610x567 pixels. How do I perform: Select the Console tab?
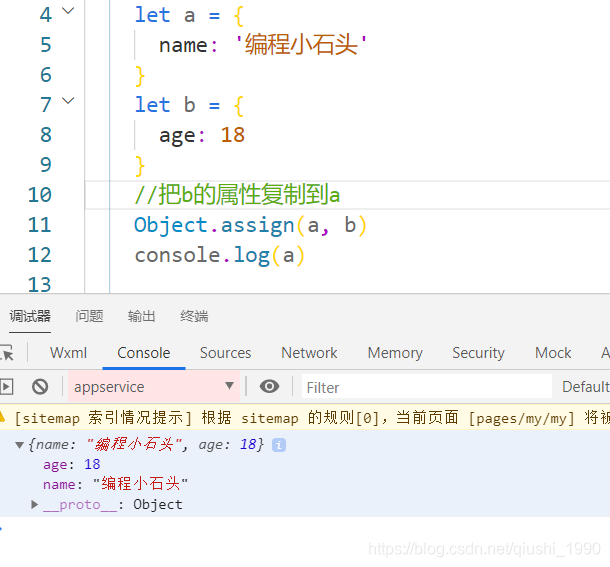[144, 353]
